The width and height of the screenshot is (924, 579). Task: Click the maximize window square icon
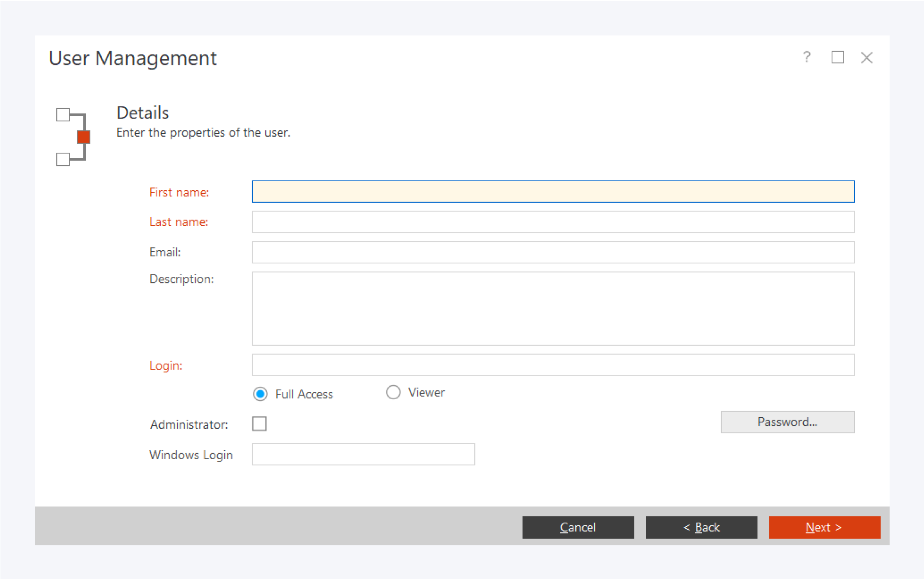coord(837,58)
